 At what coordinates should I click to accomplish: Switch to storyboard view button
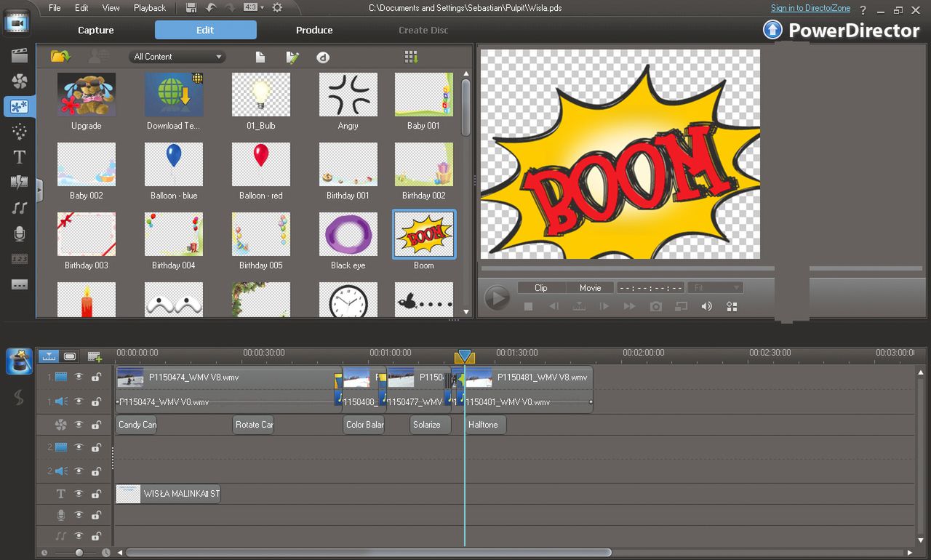[70, 356]
